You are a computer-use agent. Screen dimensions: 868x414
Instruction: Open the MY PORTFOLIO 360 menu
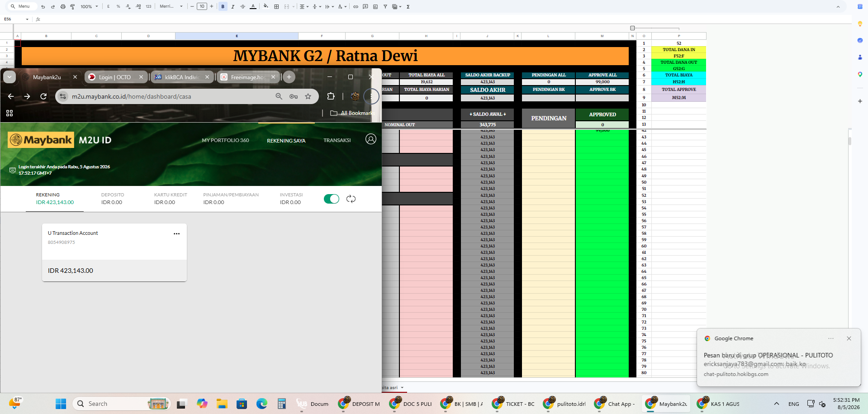pos(225,140)
